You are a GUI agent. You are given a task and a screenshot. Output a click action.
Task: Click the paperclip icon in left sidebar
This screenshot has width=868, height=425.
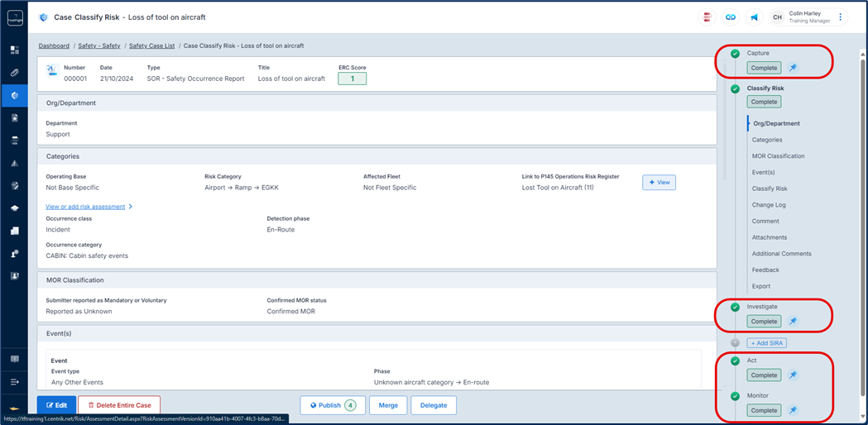[x=14, y=73]
